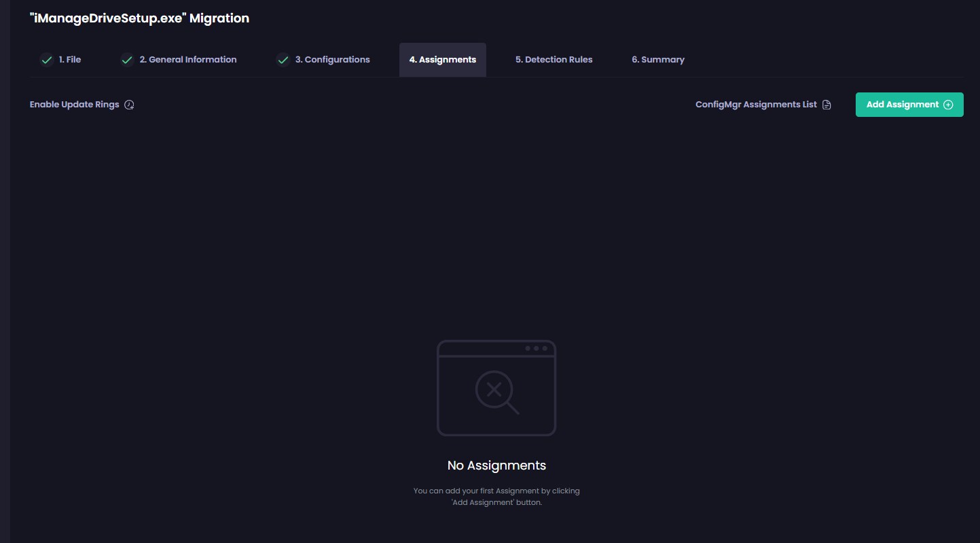Click the checkmark icon beside 1. File
The image size is (980, 543).
[x=46, y=60]
